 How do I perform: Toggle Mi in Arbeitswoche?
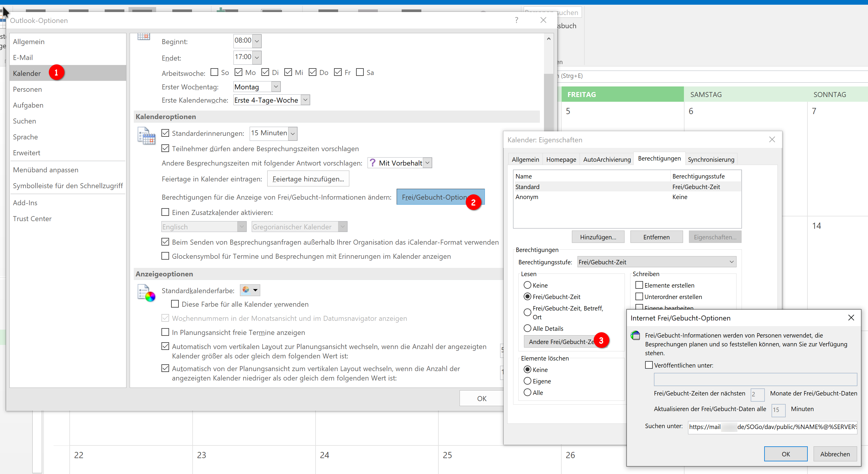coord(288,72)
